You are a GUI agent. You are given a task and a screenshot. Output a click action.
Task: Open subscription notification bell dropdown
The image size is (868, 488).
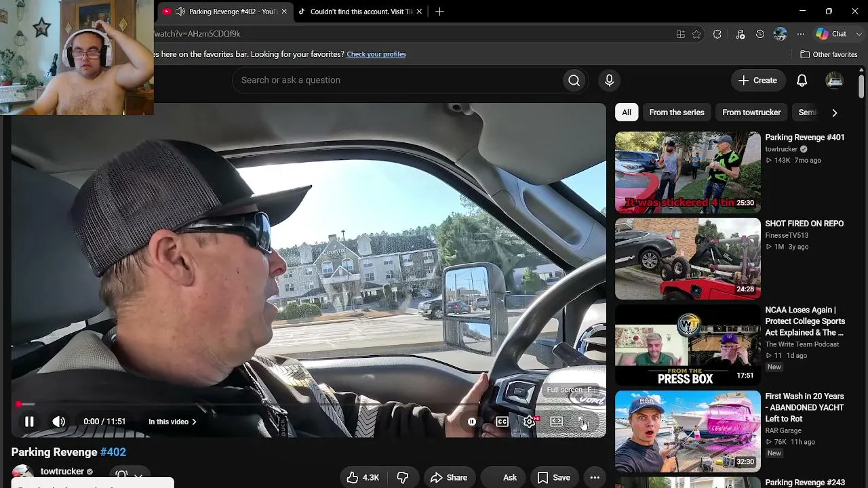[129, 476]
